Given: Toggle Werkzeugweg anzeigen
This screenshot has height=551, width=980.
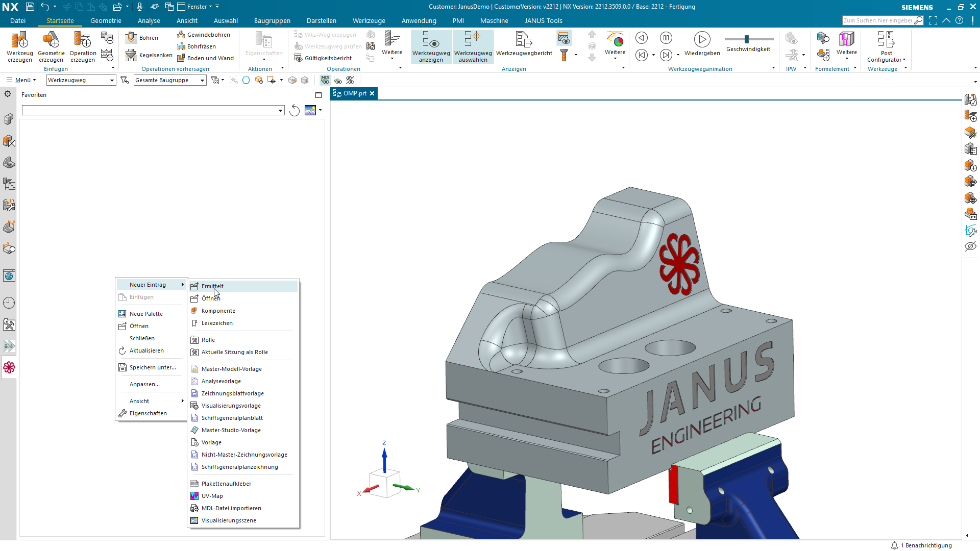Looking at the screenshot, I should (431, 46).
